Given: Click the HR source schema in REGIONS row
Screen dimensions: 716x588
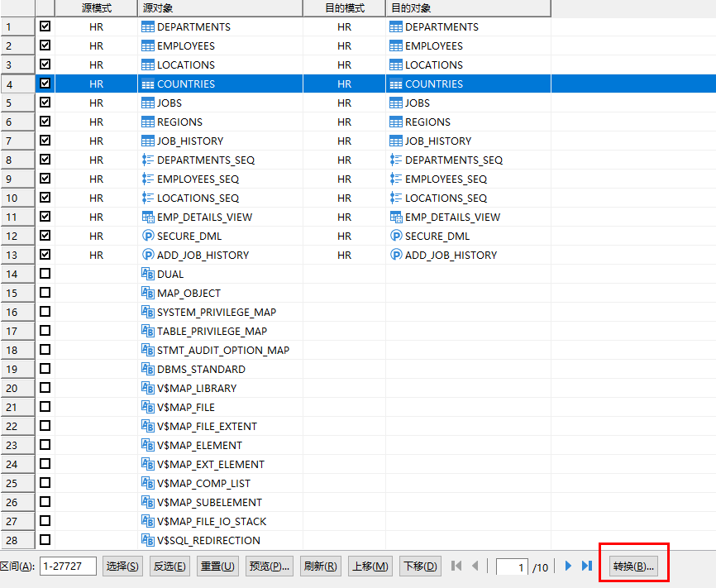Looking at the screenshot, I should coord(97,122).
